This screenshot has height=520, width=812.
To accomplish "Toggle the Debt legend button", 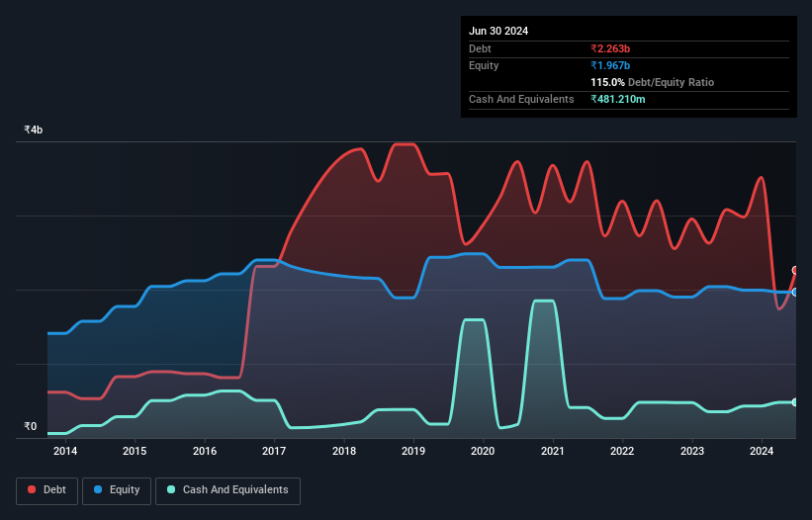I will coord(47,490).
